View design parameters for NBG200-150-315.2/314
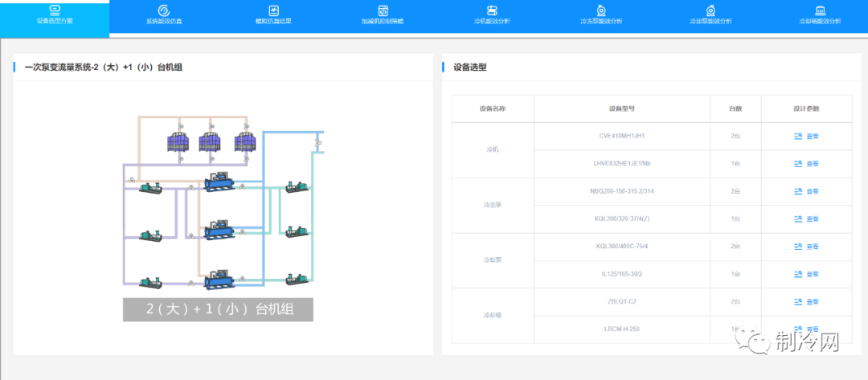Screen dimensions: 868x380 click(x=806, y=191)
